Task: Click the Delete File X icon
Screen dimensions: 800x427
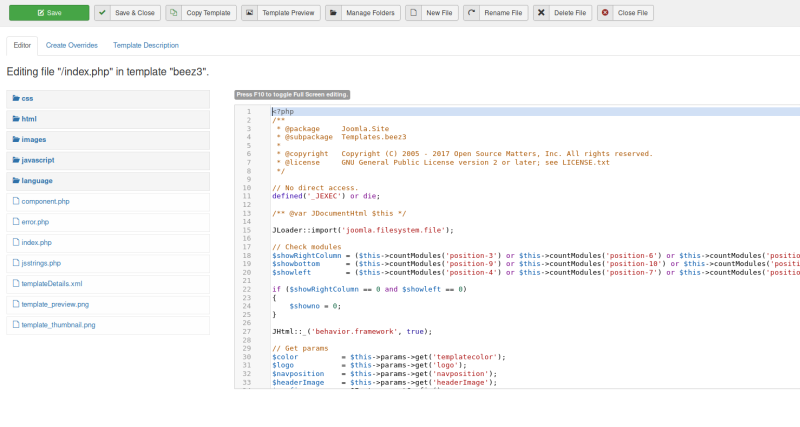Action: 542,13
